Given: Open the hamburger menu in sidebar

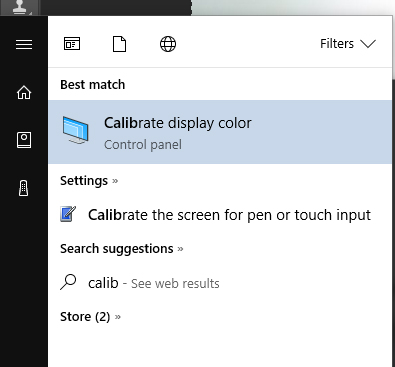Looking at the screenshot, I should 24,44.
